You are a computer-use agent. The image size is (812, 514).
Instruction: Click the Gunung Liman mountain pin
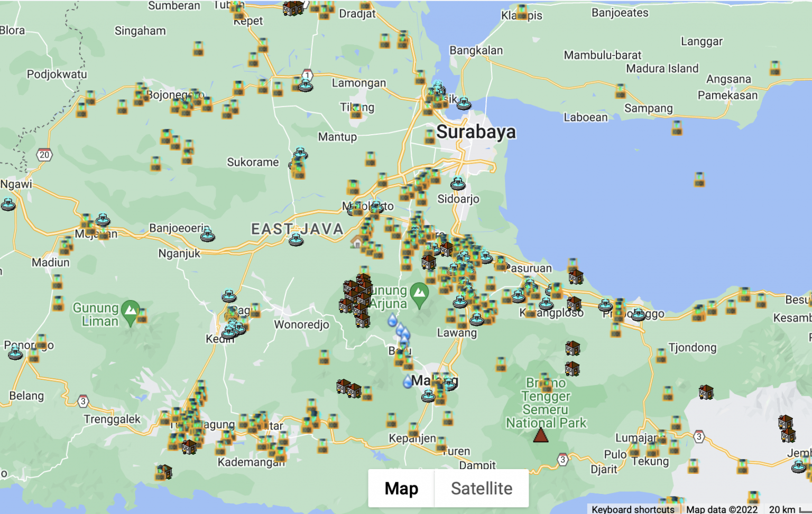click(x=130, y=310)
